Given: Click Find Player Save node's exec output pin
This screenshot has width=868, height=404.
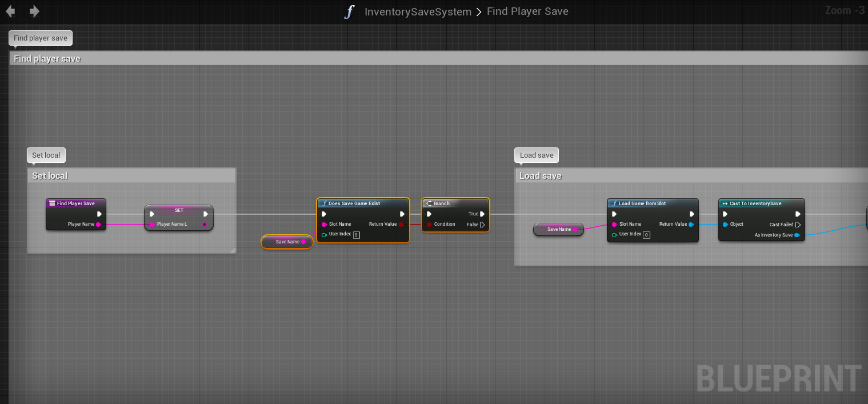Looking at the screenshot, I should (99, 214).
